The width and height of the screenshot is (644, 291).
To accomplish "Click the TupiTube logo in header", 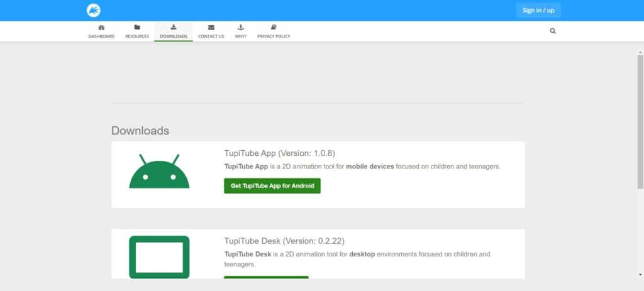I will pyautogui.click(x=94, y=10).
